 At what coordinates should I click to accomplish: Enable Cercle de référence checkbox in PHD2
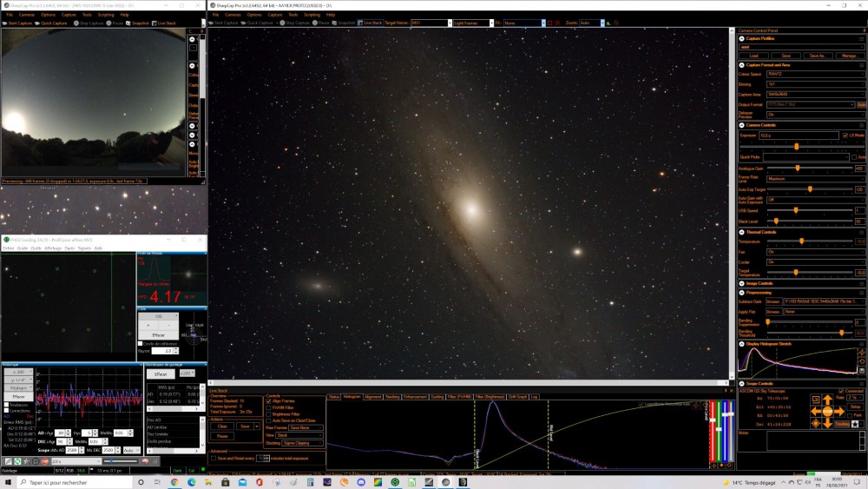click(141, 344)
